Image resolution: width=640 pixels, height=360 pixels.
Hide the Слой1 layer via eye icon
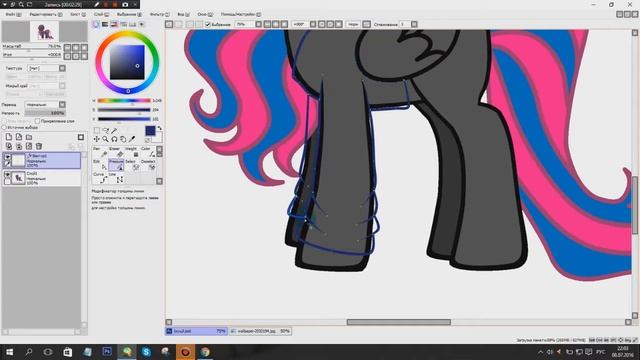8,175
